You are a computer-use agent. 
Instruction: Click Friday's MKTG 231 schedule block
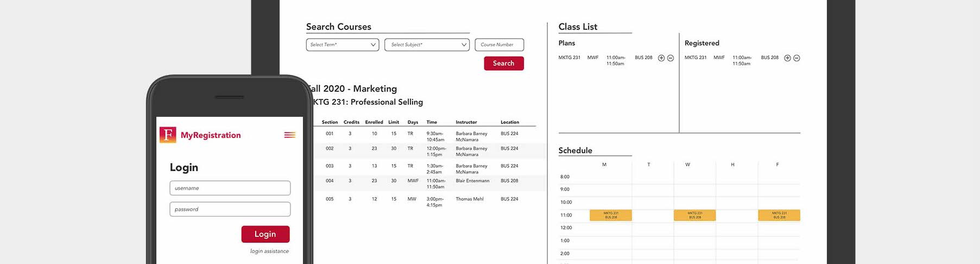point(779,215)
